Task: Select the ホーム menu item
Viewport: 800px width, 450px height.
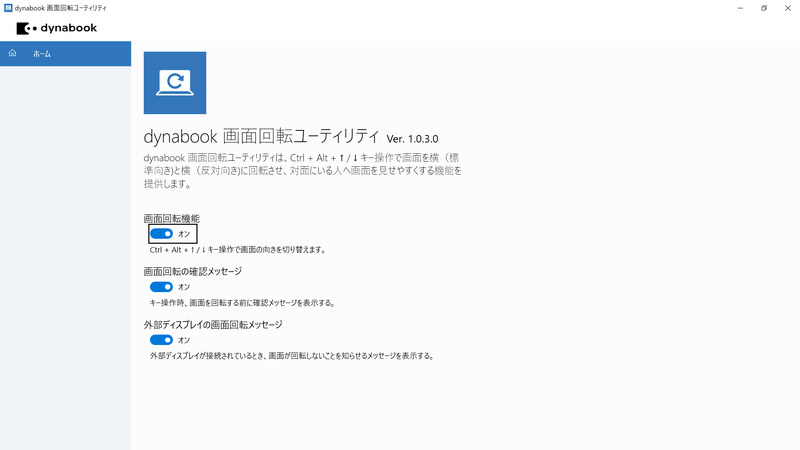Action: [x=65, y=54]
